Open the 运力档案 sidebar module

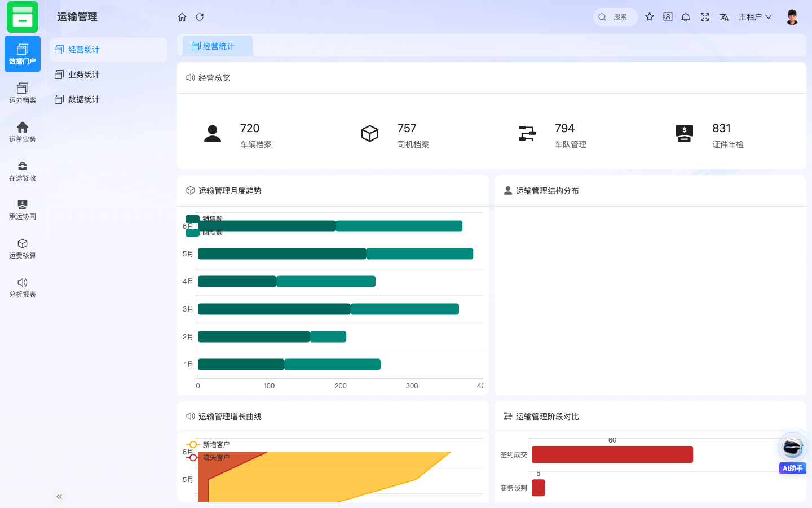[x=23, y=93]
